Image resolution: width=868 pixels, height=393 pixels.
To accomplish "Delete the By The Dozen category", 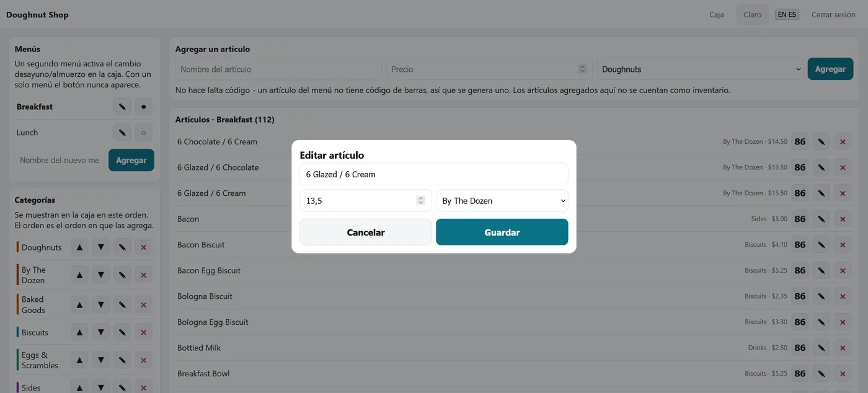I will [144, 275].
